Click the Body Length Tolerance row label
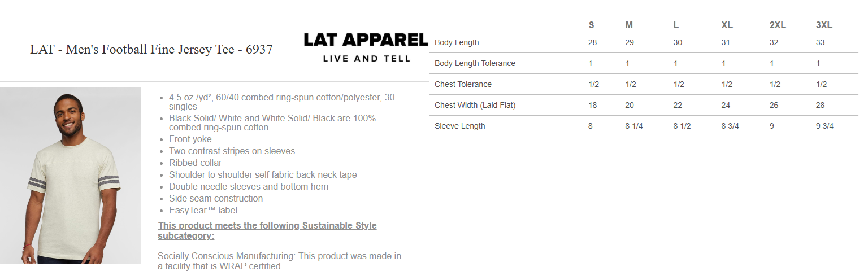Viewport: 868px width, 280px height. coord(475,63)
